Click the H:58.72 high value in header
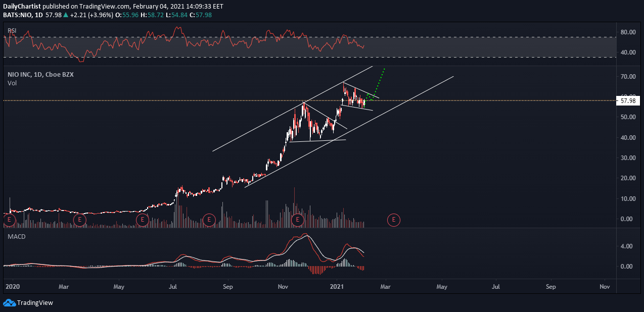The width and height of the screenshot is (644, 312). click(153, 15)
